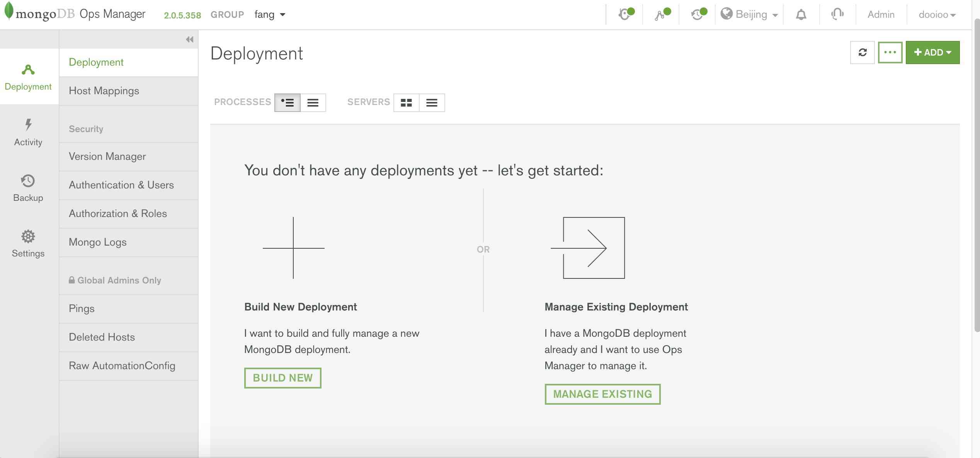Screen dimensions: 980x458
Task: Click the Security section header
Action: 86,129
